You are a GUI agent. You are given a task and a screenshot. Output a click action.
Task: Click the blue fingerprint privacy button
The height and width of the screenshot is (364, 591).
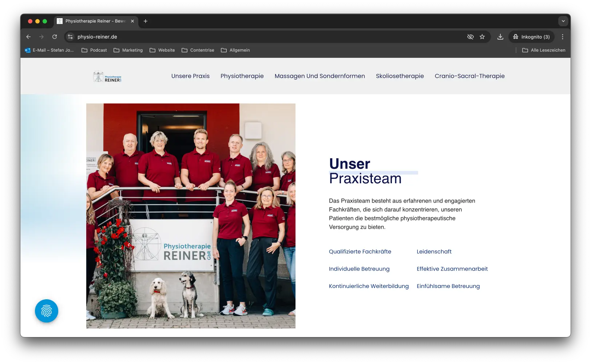click(x=47, y=311)
